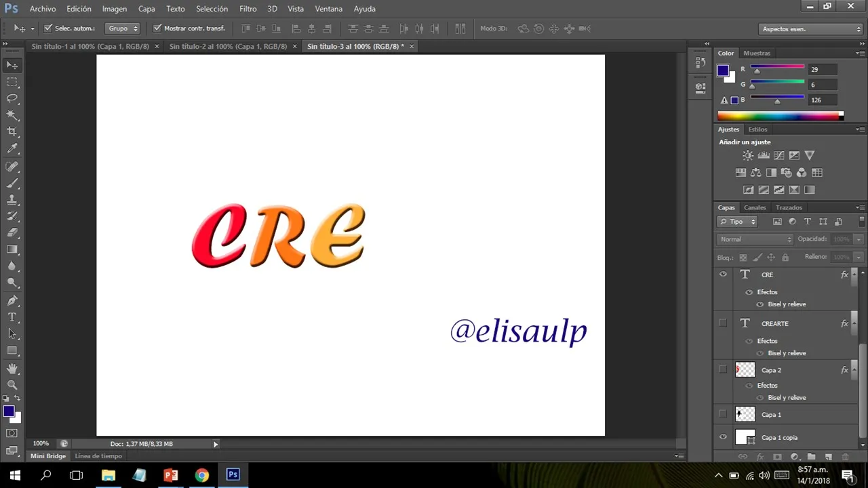Image resolution: width=868 pixels, height=488 pixels.
Task: Create a new group with folder icon
Action: (811, 457)
